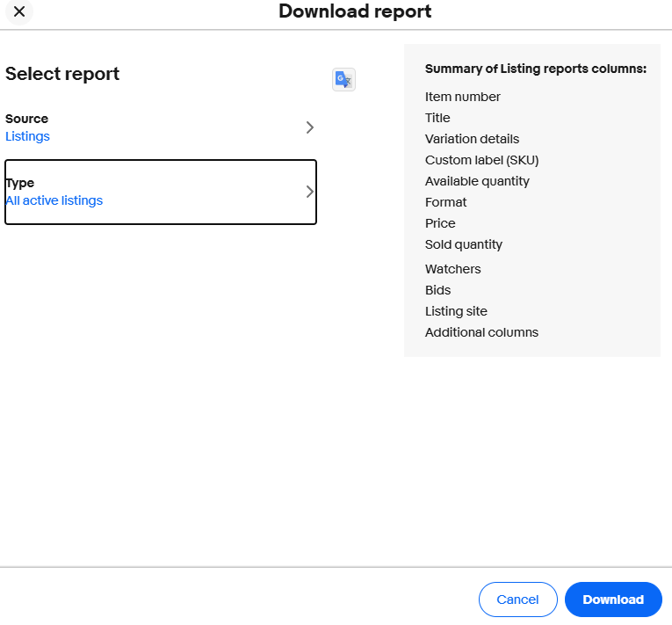This screenshot has height=625, width=672.
Task: Click the Source label
Action: coord(26,119)
